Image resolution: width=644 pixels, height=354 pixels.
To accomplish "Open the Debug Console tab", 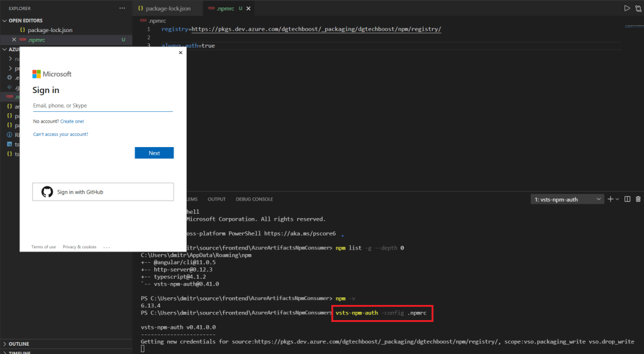I will pos(254,199).
